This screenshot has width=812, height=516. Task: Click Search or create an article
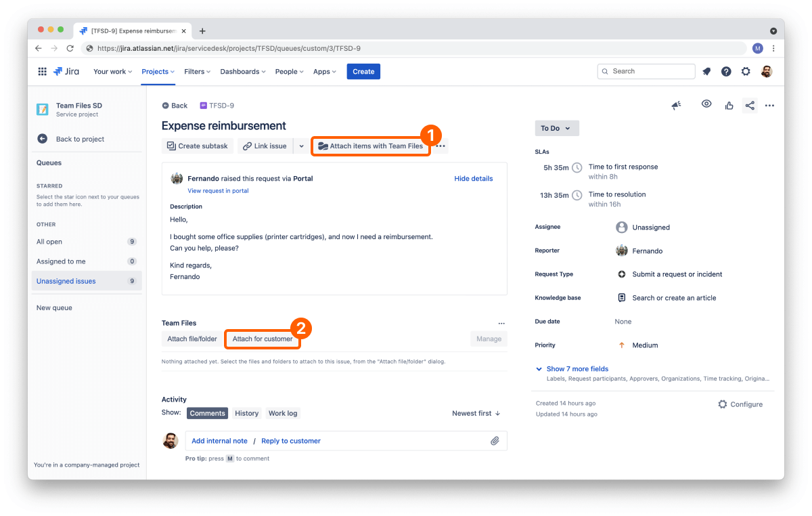(674, 298)
